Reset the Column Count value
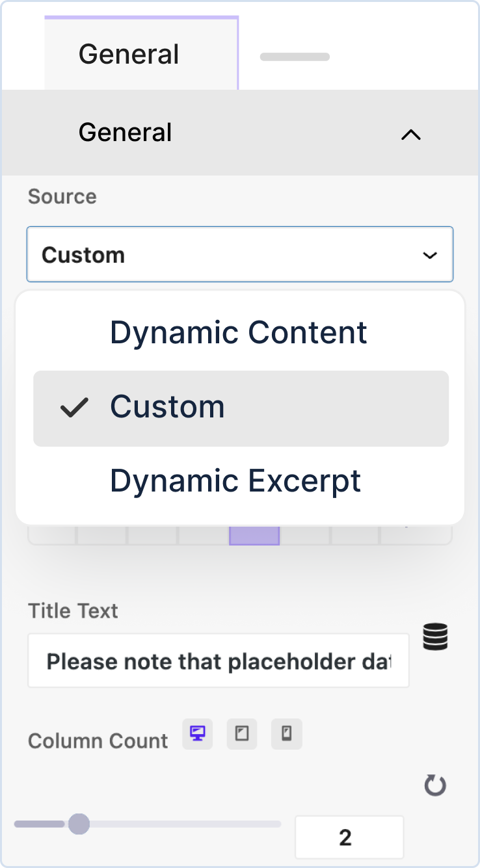 [435, 786]
